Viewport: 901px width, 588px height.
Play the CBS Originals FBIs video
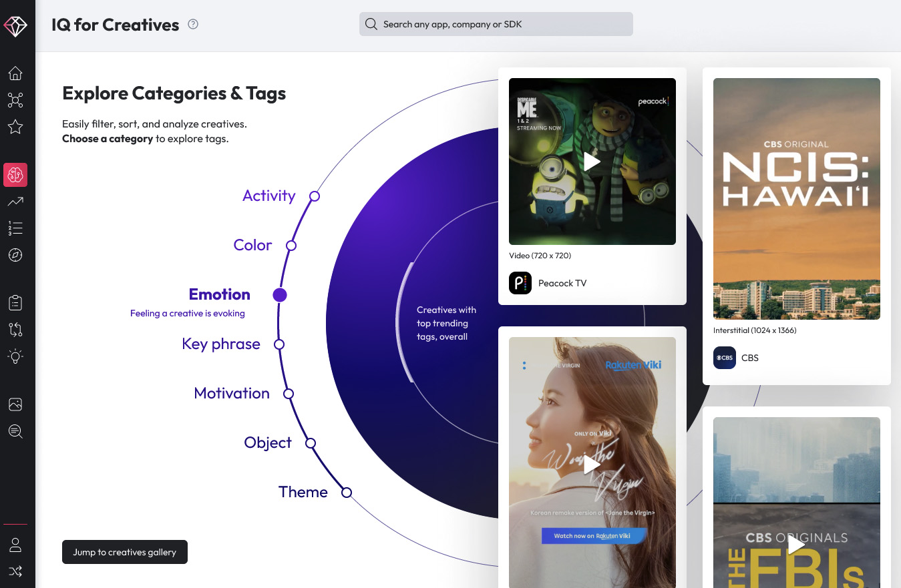click(x=797, y=545)
